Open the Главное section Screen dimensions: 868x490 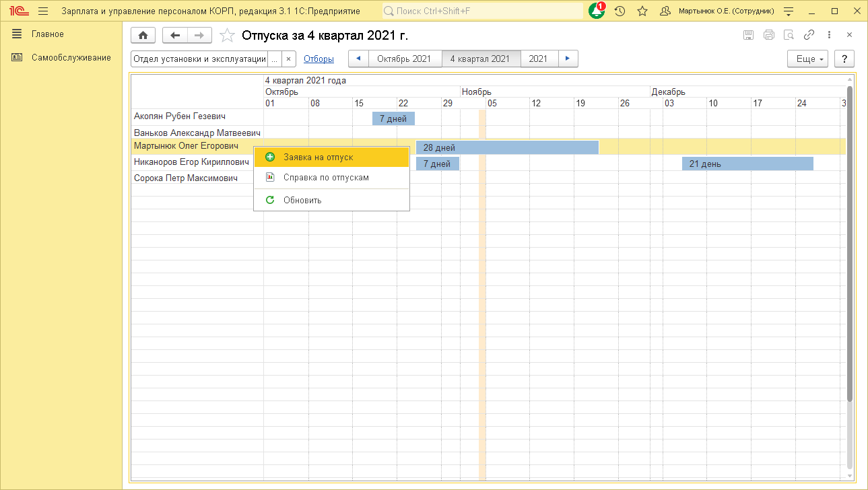click(48, 34)
